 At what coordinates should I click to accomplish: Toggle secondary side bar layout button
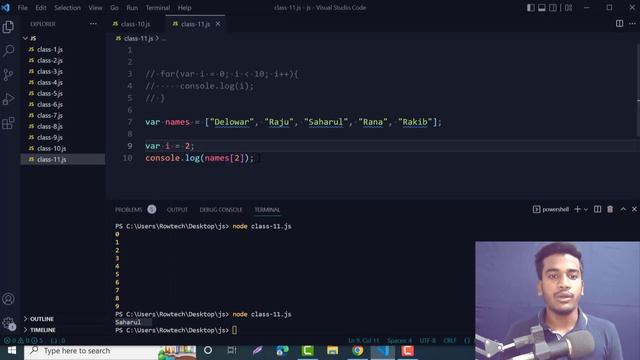tap(553, 8)
